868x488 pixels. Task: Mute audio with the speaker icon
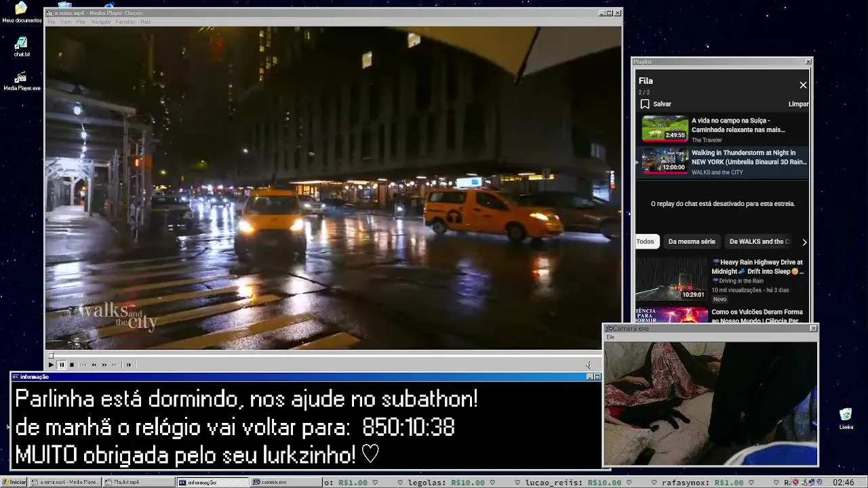pos(589,365)
